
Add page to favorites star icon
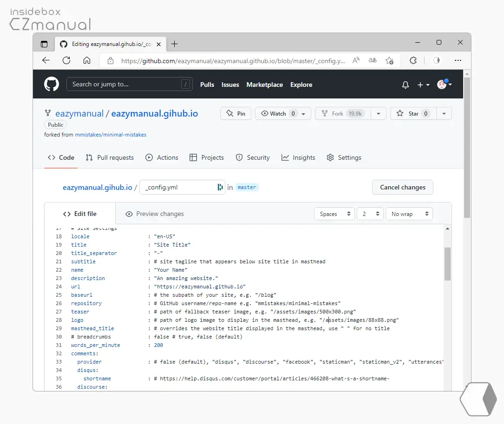390,60
